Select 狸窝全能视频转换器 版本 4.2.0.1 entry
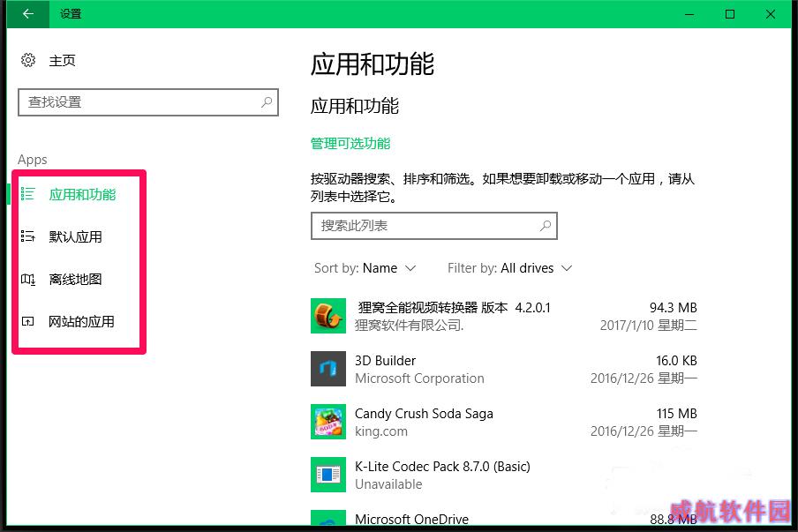This screenshot has width=798, height=532. [504, 316]
